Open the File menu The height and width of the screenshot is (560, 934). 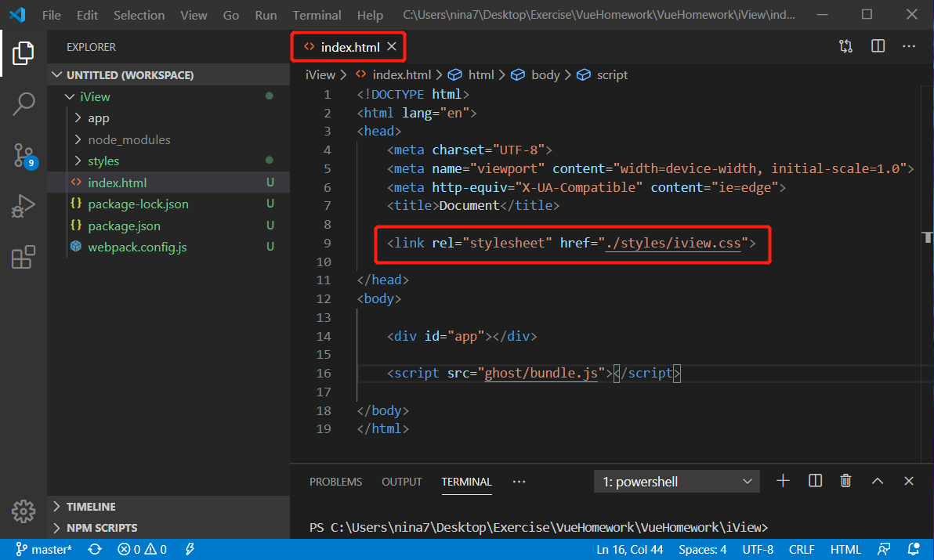pos(51,15)
